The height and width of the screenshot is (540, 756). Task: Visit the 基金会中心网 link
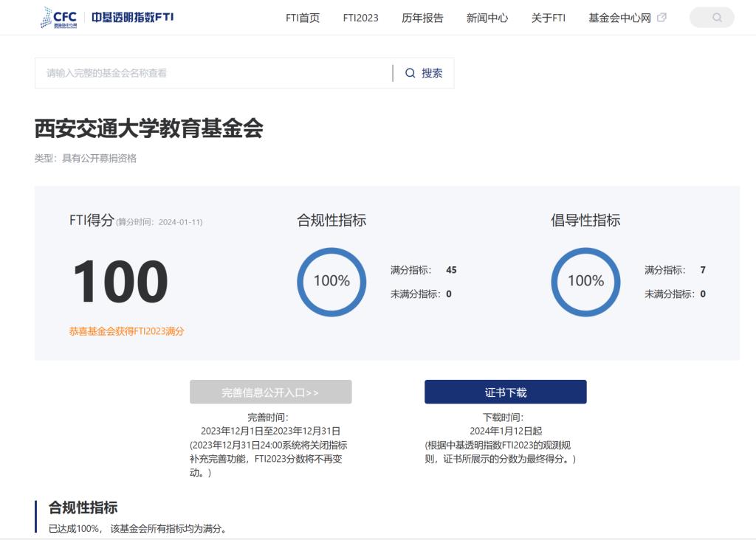[x=619, y=18]
